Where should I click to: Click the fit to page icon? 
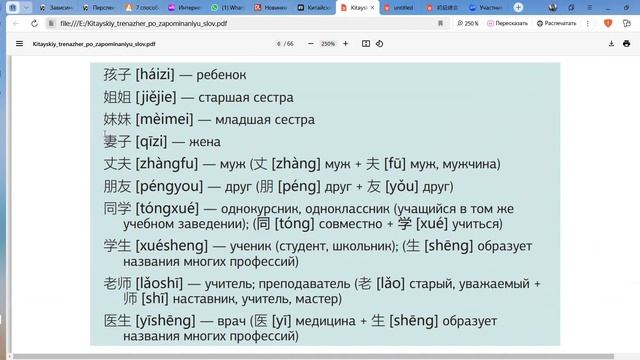pyautogui.click(x=366, y=44)
